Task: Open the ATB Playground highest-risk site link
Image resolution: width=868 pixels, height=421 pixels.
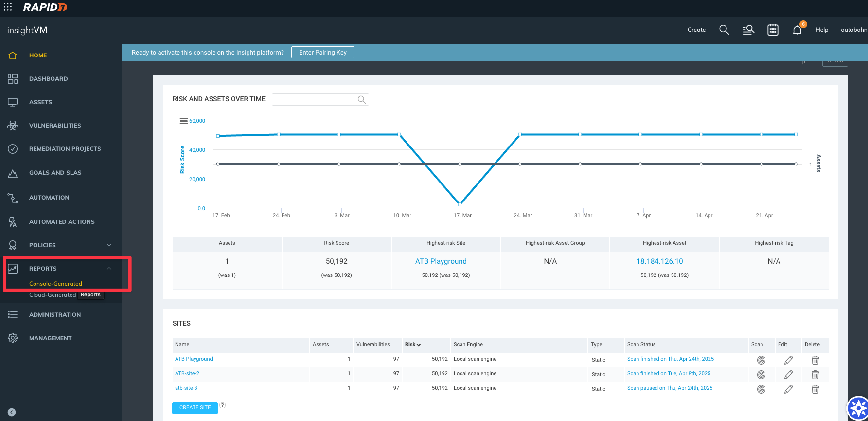Action: click(x=441, y=261)
